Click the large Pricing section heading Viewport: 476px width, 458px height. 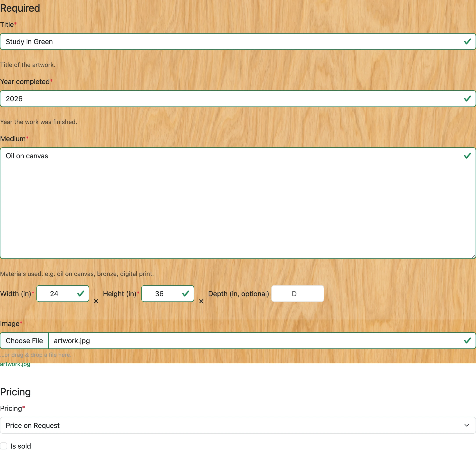click(x=15, y=392)
